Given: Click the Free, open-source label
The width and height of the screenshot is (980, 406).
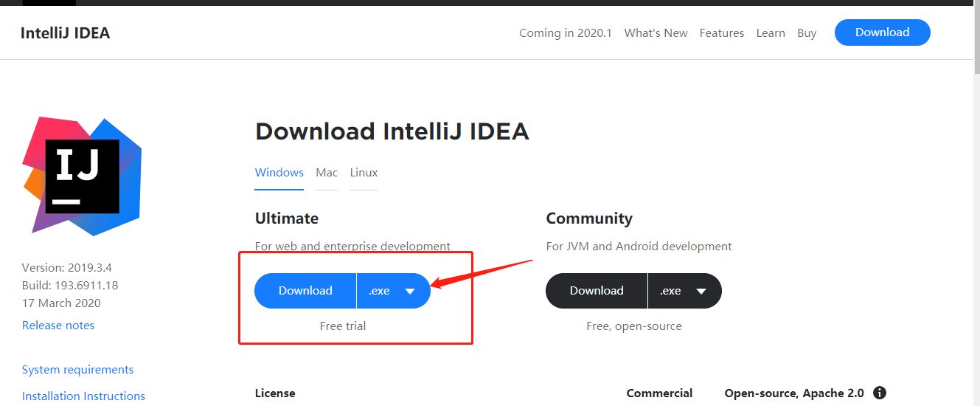Looking at the screenshot, I should (x=634, y=326).
